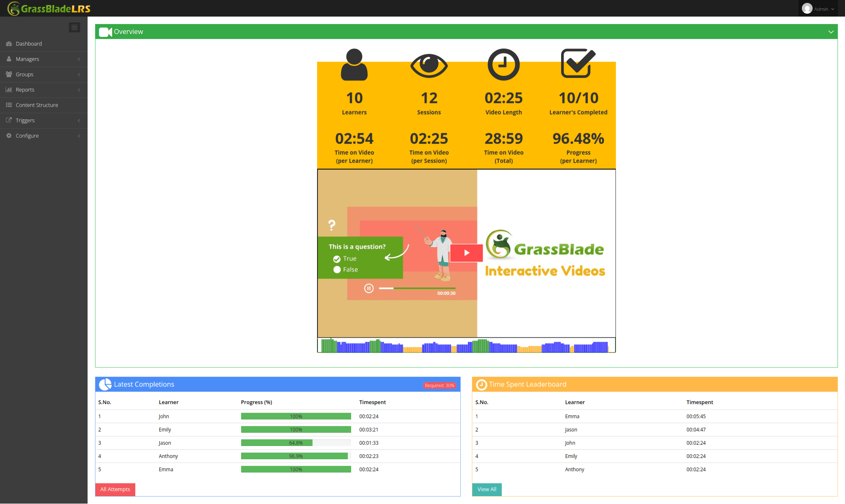Screen dimensions: 845x504
Task: Click the All Attempts button
Action: (x=115, y=489)
